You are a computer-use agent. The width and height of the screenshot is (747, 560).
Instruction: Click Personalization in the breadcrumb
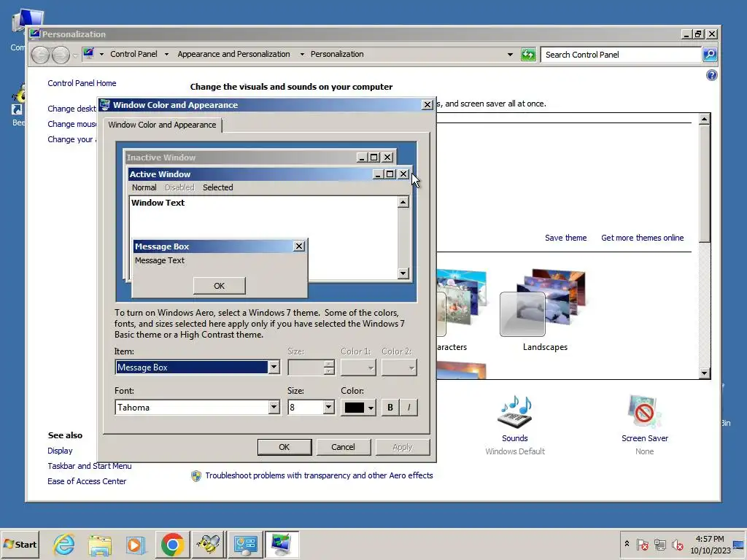337,54
